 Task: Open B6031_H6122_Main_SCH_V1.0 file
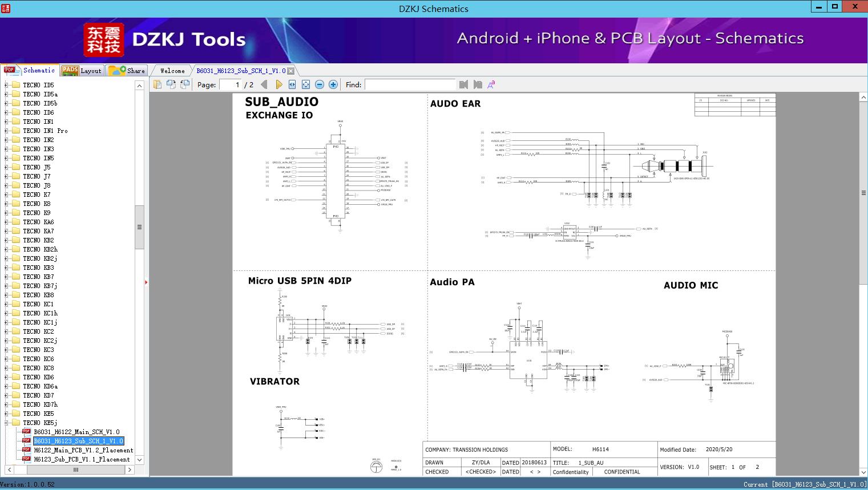[76, 432]
